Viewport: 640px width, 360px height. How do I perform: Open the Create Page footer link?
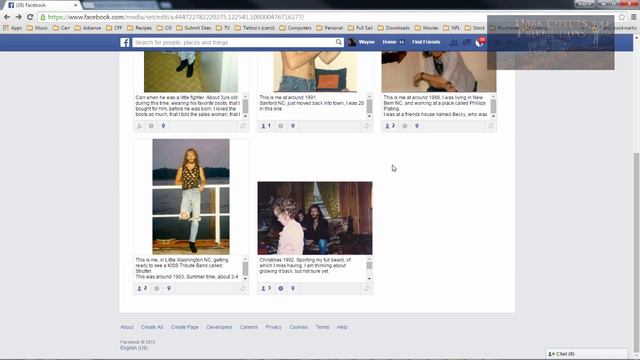pyautogui.click(x=185, y=327)
